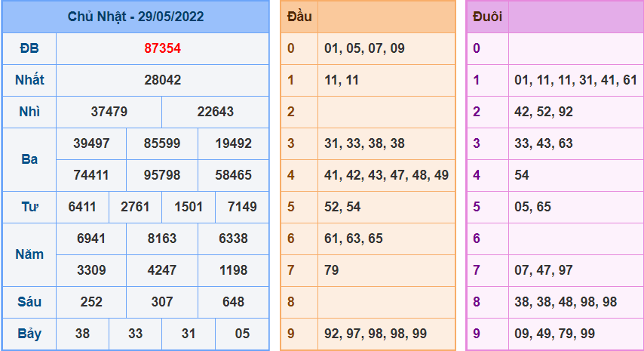
Task: Click the Bảy prize cell showing 31
Action: (189, 334)
